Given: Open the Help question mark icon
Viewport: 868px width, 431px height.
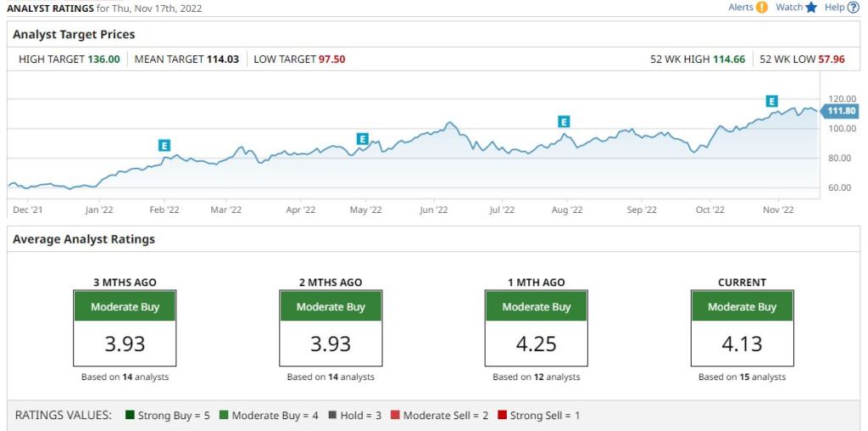Looking at the screenshot, I should [853, 8].
